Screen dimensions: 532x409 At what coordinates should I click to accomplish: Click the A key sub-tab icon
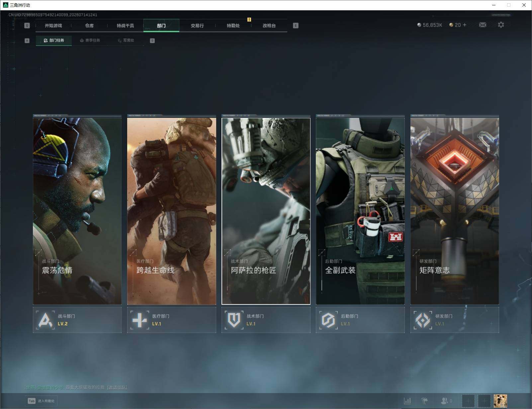(27, 41)
